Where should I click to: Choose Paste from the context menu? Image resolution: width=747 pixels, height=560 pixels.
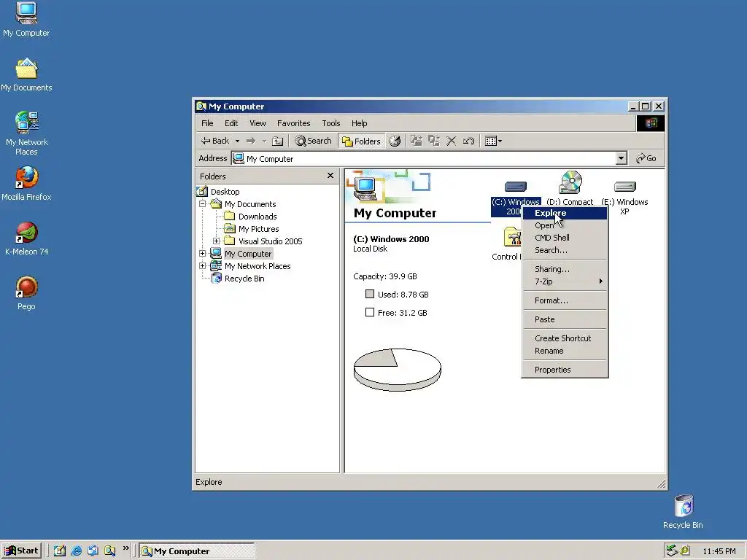565,319
